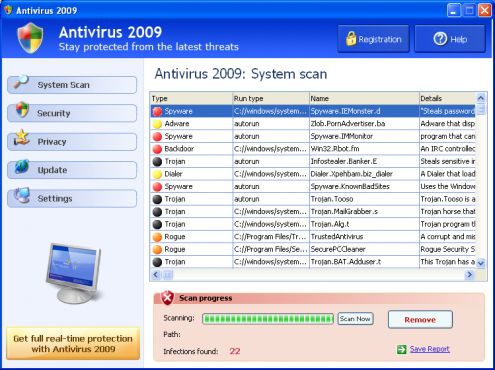
Task: Open Help
Action: click(450, 39)
